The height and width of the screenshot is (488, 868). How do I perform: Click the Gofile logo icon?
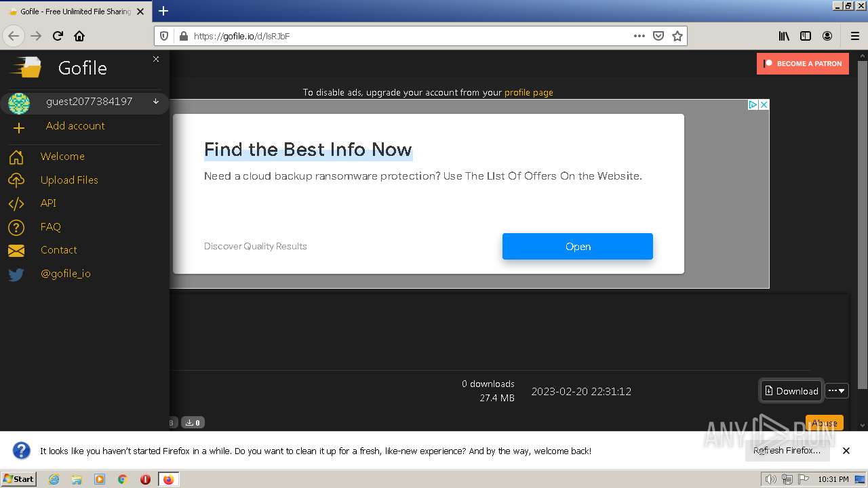[25, 67]
